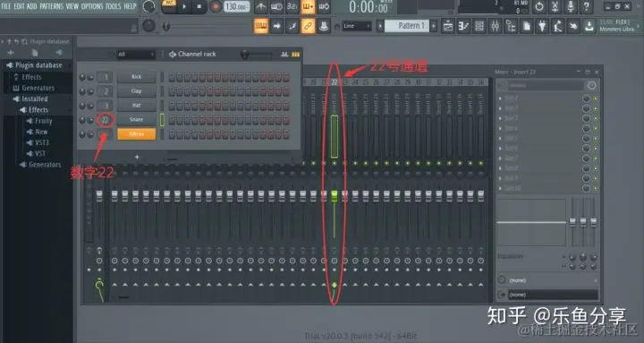
Task: Click the question mark help icon
Action: pyautogui.click(x=586, y=6)
